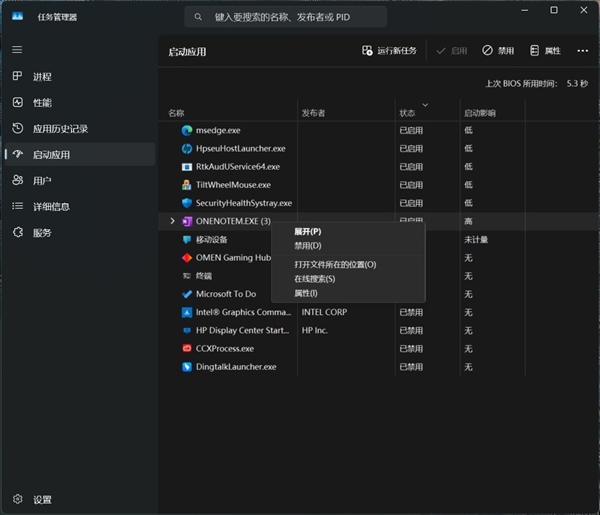
Task: Open the 详细信息 (Details) page
Action: [x=51, y=206]
